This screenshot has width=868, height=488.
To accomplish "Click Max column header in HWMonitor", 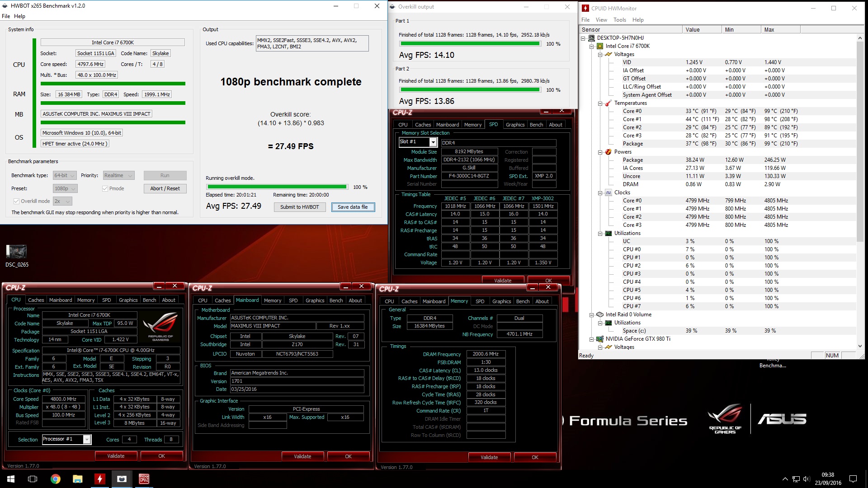I will point(780,30).
